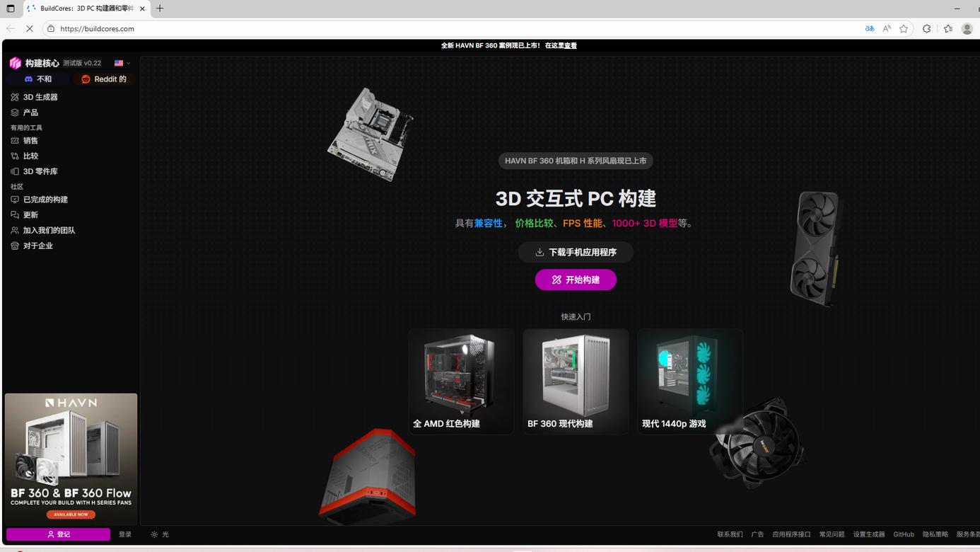Close the BuildCores browser tab
This screenshot has width=980, height=552.
click(x=143, y=8)
